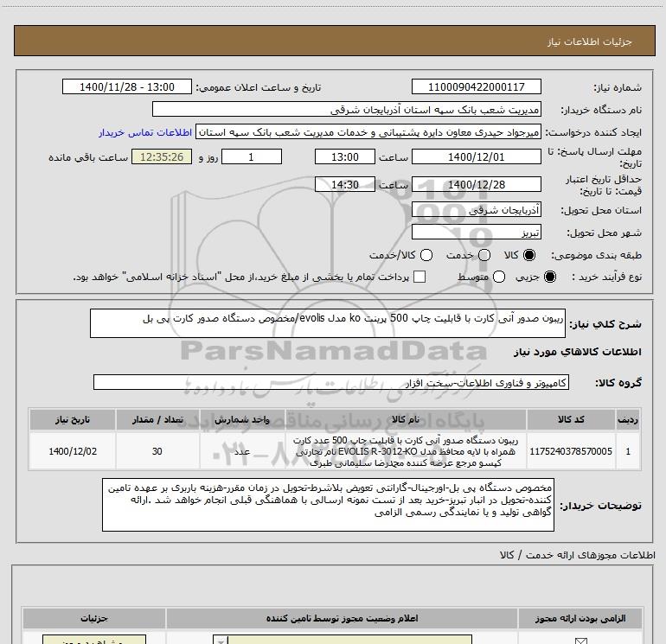Image resolution: width=666 pixels, height=644 pixels.
Task: Click the اعلام وضعیت مجوز توسط تامین کننده header
Action: [x=342, y=618]
